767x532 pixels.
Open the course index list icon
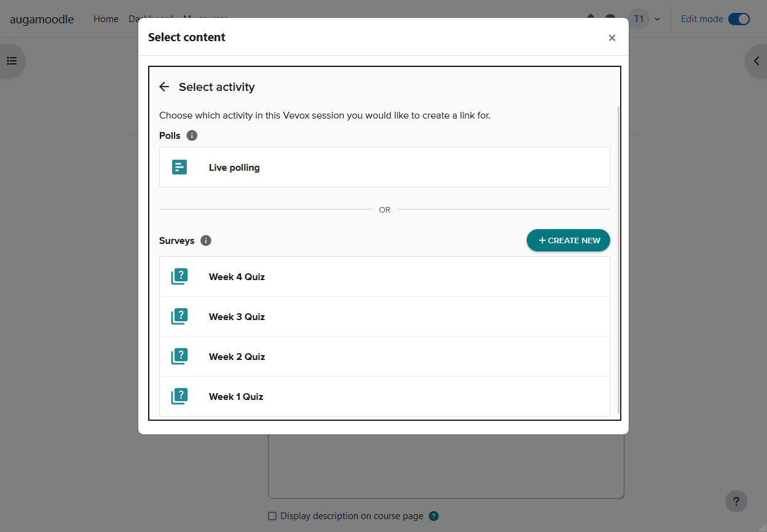pos(12,61)
